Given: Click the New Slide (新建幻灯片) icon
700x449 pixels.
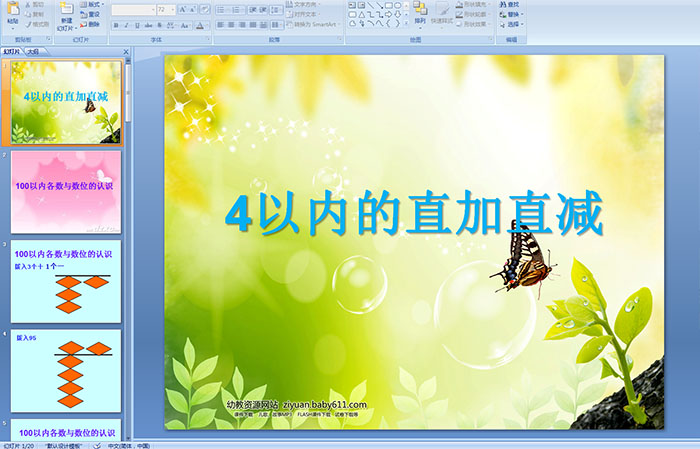Looking at the screenshot, I should click(x=67, y=8).
